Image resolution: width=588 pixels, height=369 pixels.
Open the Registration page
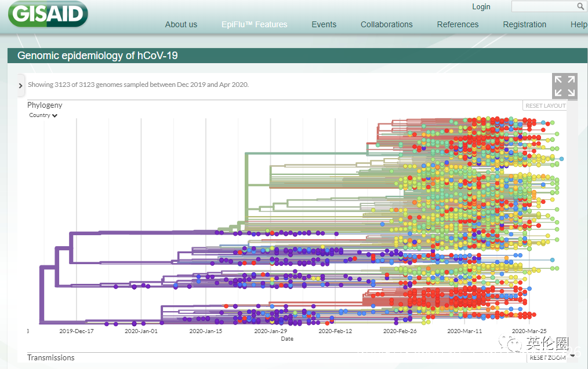point(524,24)
